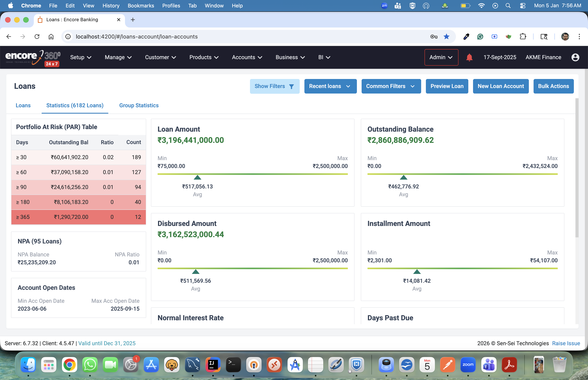
Task: Click the red notification bell icon
Action: (x=469, y=57)
